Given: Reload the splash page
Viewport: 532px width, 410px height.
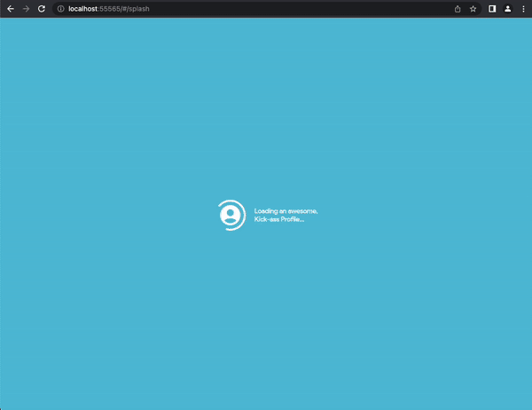Looking at the screenshot, I should 42,9.
